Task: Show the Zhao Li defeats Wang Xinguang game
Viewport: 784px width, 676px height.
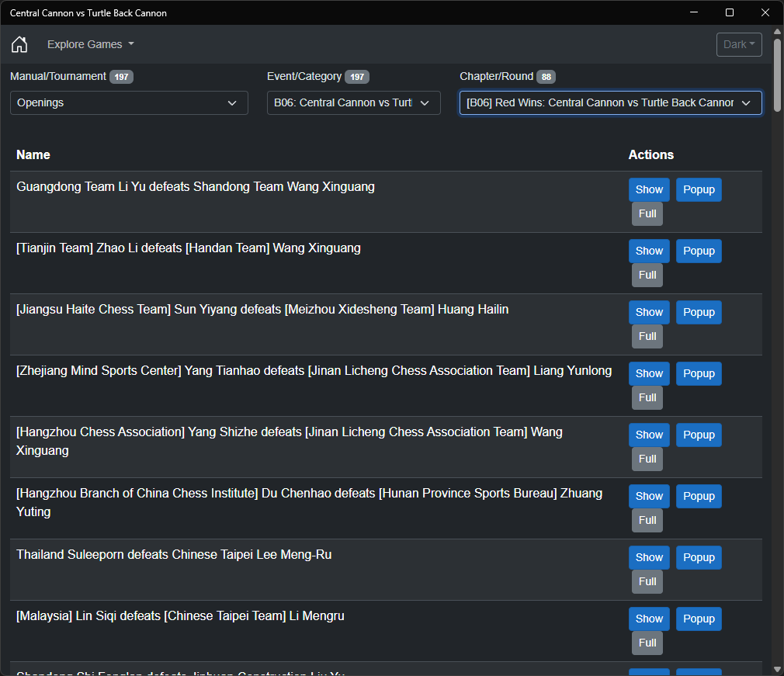Action: 649,251
